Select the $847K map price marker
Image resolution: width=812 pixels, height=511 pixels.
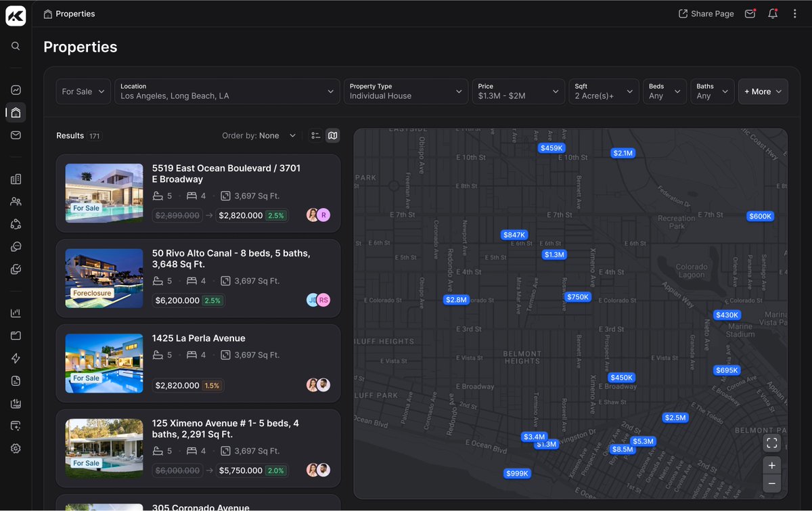coord(514,235)
